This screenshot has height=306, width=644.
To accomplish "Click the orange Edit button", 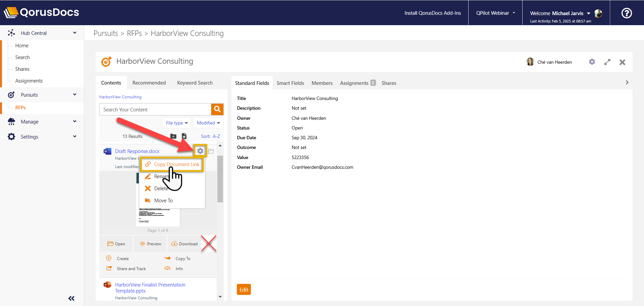I will pyautogui.click(x=244, y=290).
